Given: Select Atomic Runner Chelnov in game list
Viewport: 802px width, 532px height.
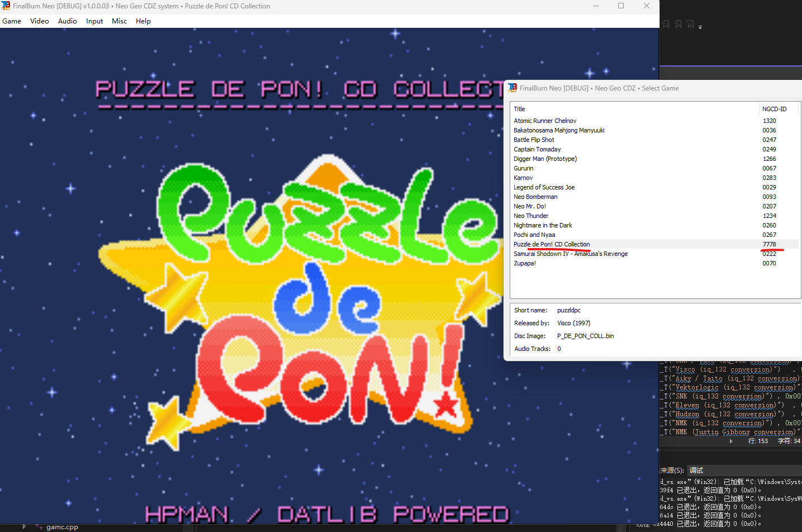Looking at the screenshot, I should (x=545, y=121).
